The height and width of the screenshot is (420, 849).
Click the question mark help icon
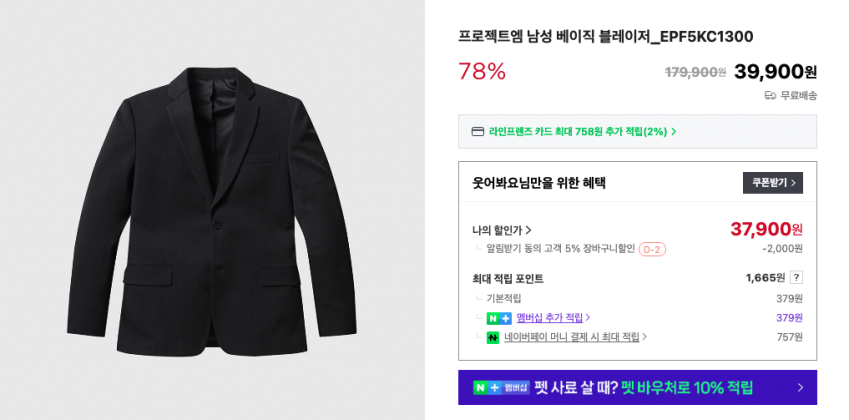(796, 277)
